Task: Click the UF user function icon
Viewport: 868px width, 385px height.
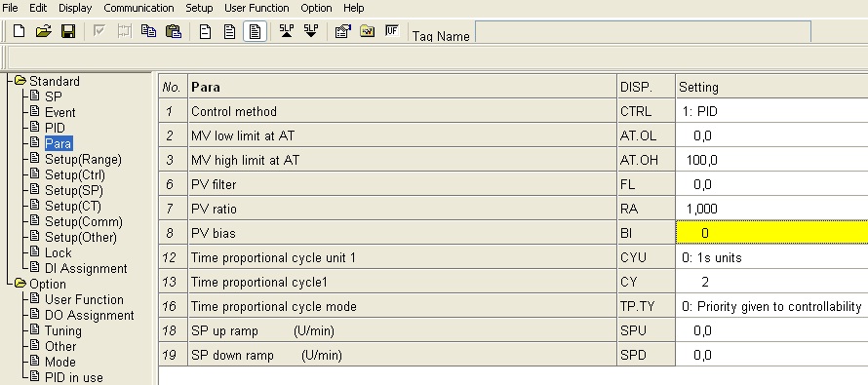Action: 392,31
